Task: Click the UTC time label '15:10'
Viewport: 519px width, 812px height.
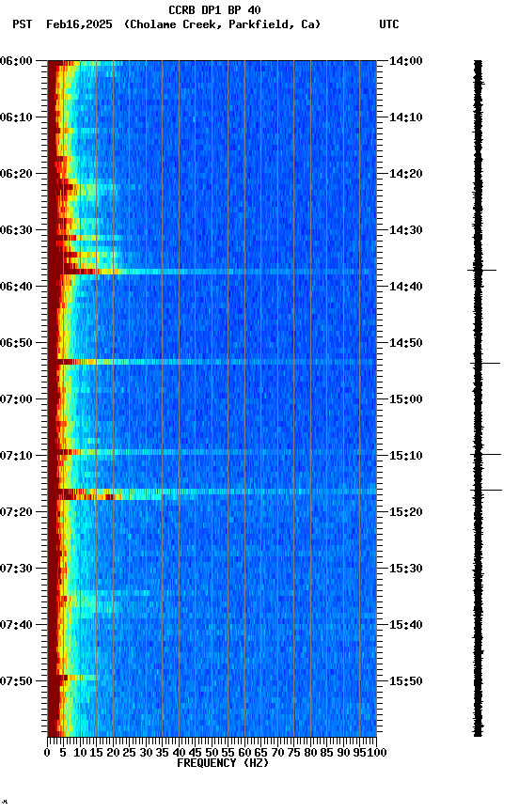Action: coord(406,456)
